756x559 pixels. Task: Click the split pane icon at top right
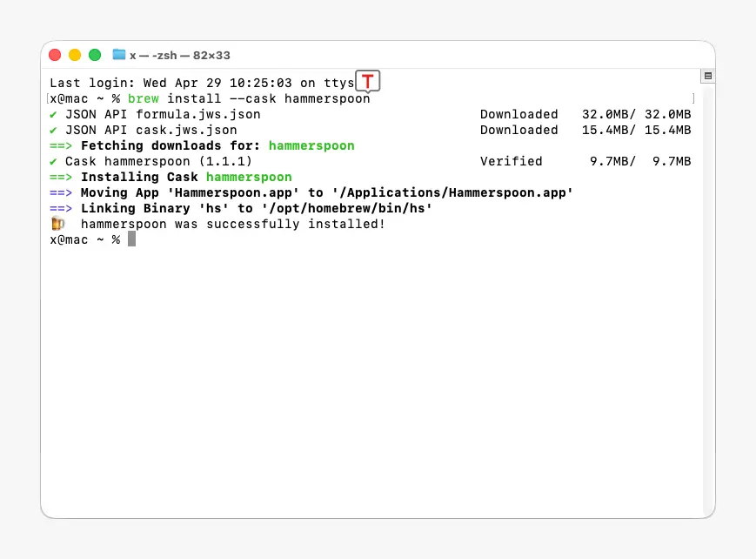(708, 76)
